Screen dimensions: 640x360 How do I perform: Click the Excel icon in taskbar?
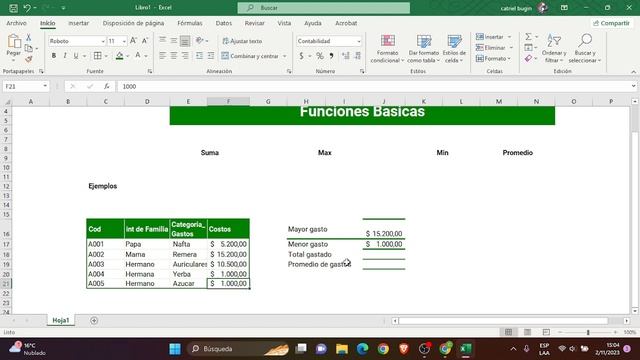coord(466,349)
